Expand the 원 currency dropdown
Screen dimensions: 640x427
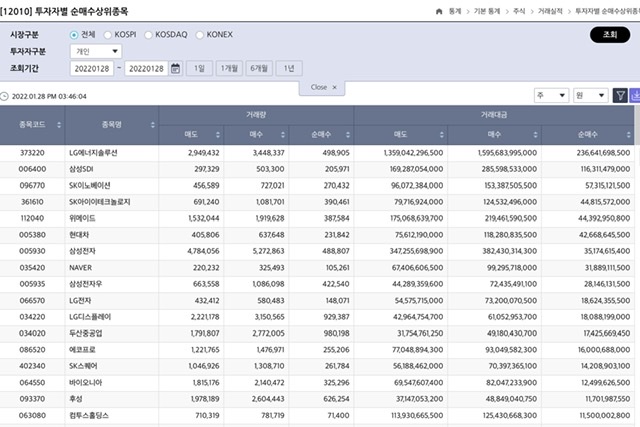590,95
